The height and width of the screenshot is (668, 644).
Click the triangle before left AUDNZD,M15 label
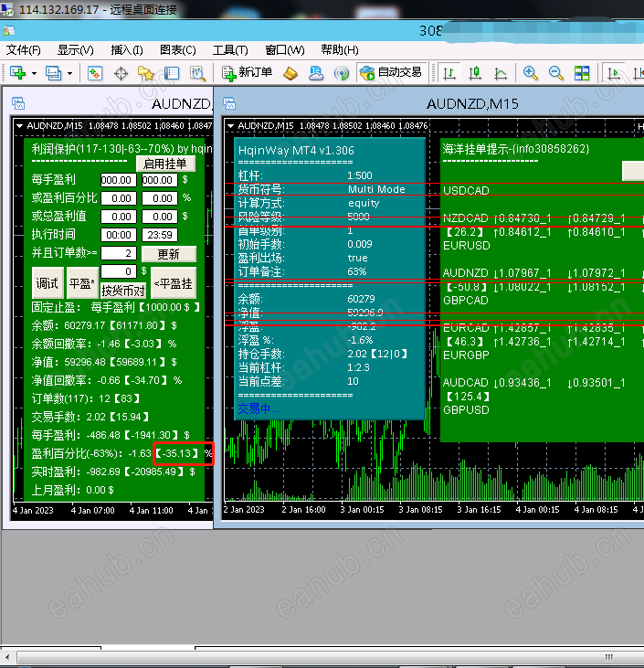(20, 125)
